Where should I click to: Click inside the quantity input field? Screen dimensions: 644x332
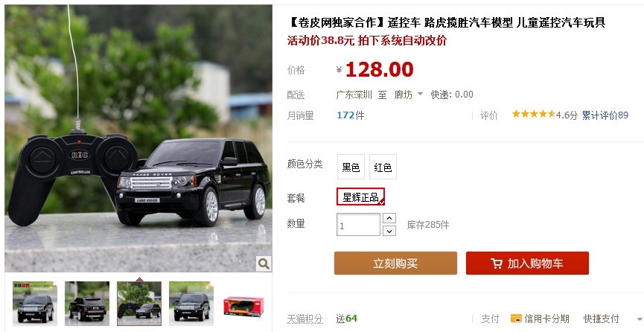(358, 225)
